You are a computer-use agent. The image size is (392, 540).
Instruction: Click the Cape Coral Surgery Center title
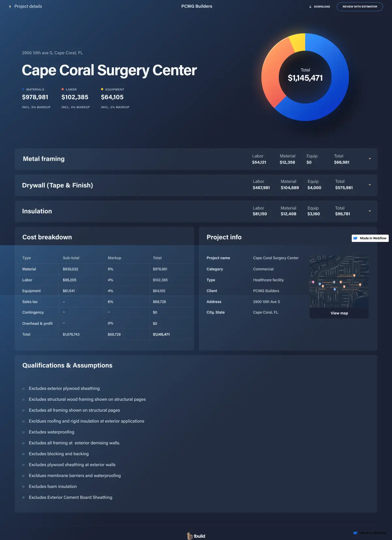(x=109, y=70)
